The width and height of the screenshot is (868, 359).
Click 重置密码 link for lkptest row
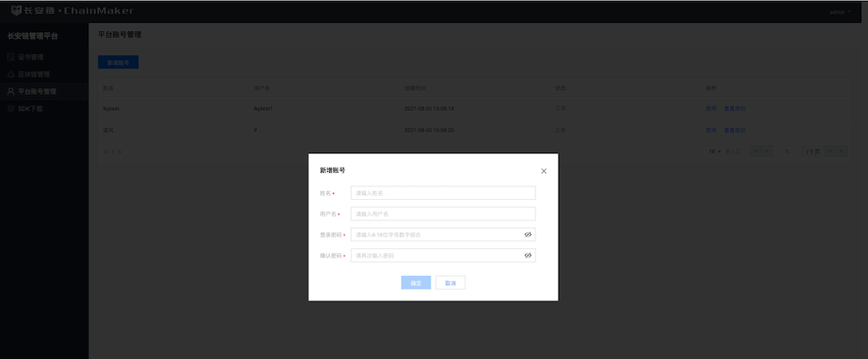pos(735,108)
